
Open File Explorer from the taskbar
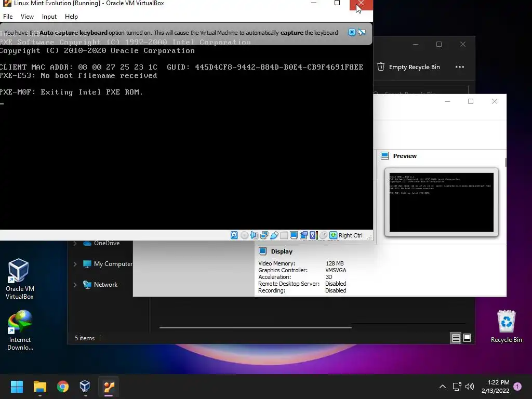39,387
